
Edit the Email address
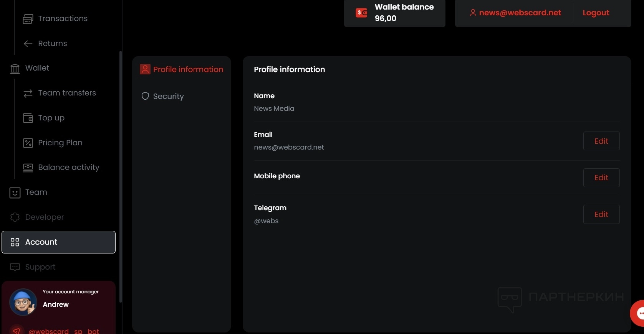click(601, 141)
